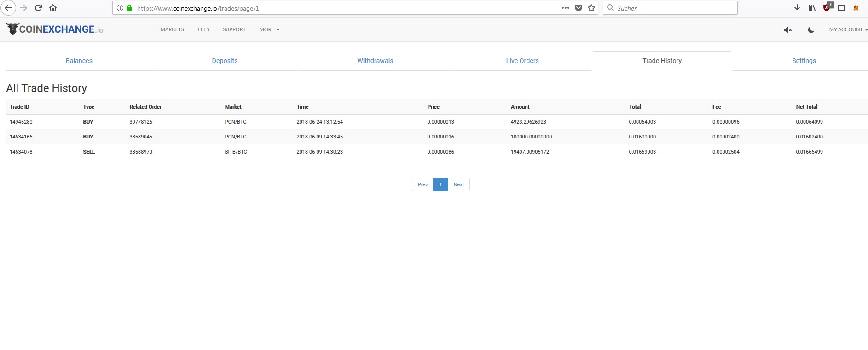Click the browser back arrow button
The height and width of the screenshot is (350, 868).
pos(8,8)
